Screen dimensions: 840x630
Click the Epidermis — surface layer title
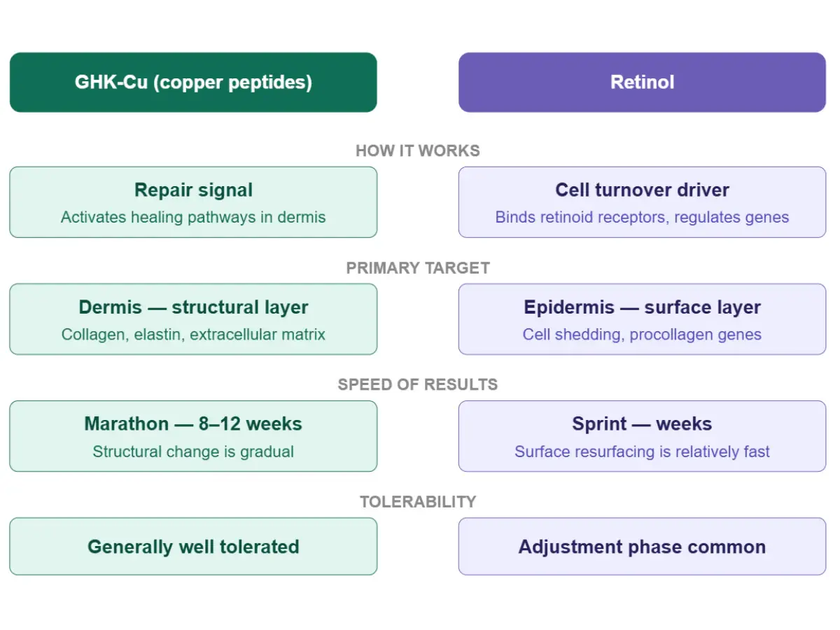[x=642, y=307]
